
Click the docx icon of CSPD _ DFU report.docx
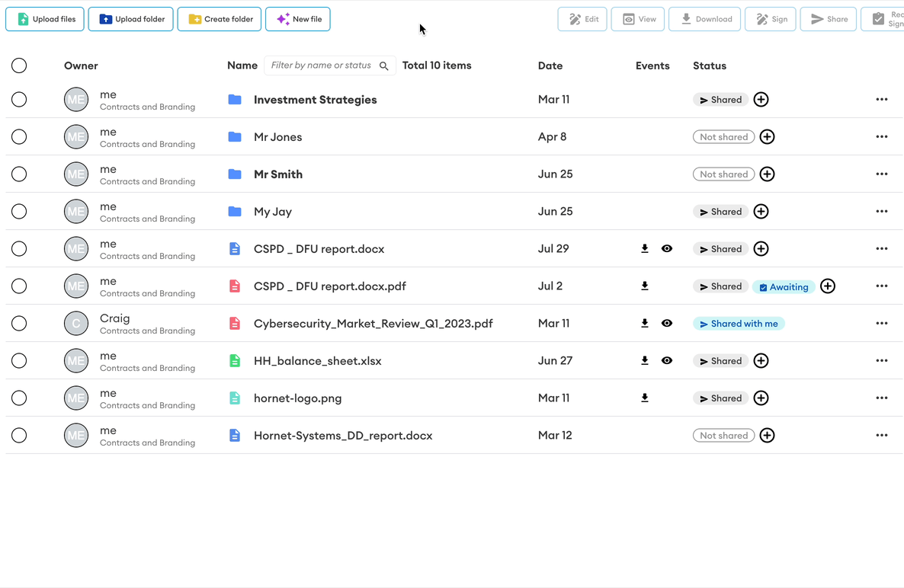[235, 249]
